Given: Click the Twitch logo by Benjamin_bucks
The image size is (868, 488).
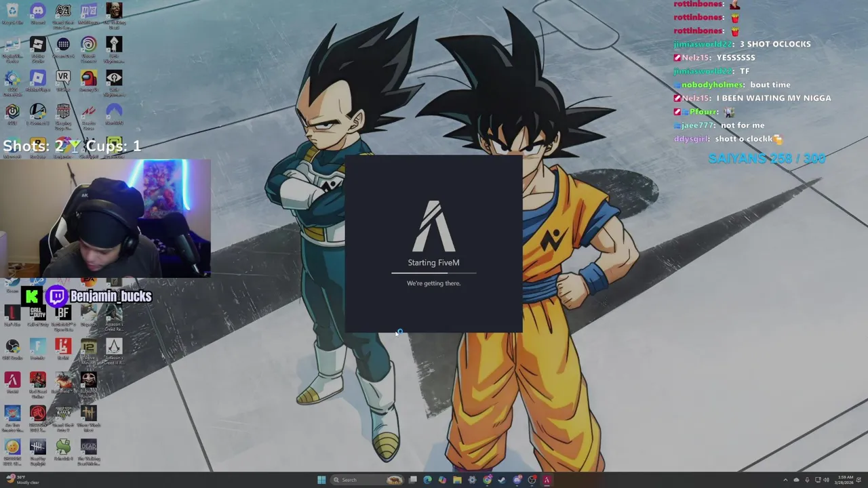Looking at the screenshot, I should point(57,296).
